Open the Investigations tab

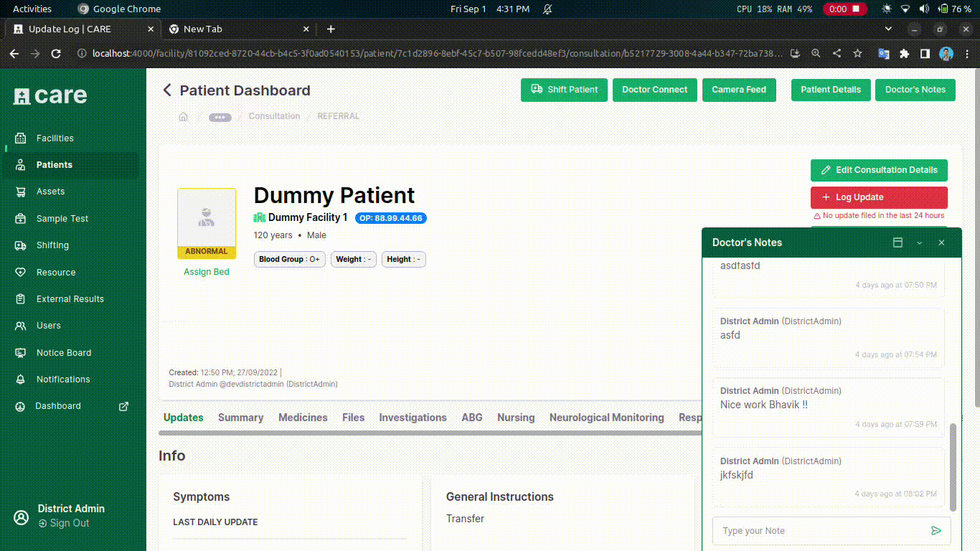[413, 418]
